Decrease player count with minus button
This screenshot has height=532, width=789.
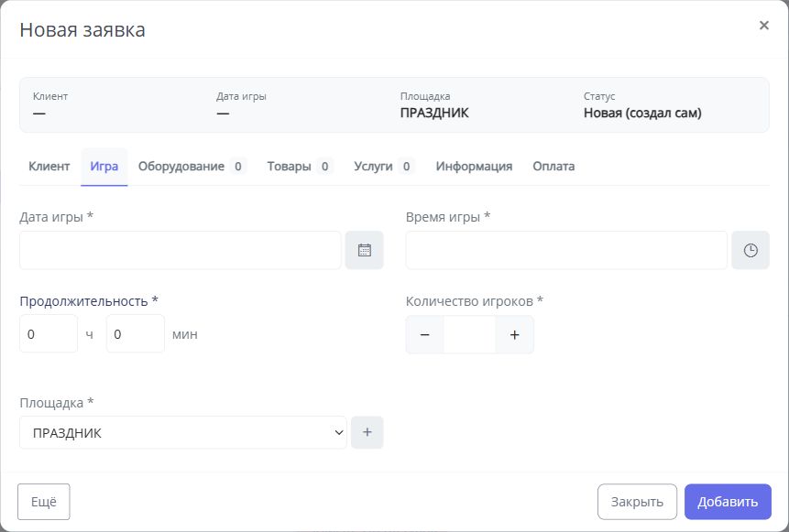click(x=424, y=334)
